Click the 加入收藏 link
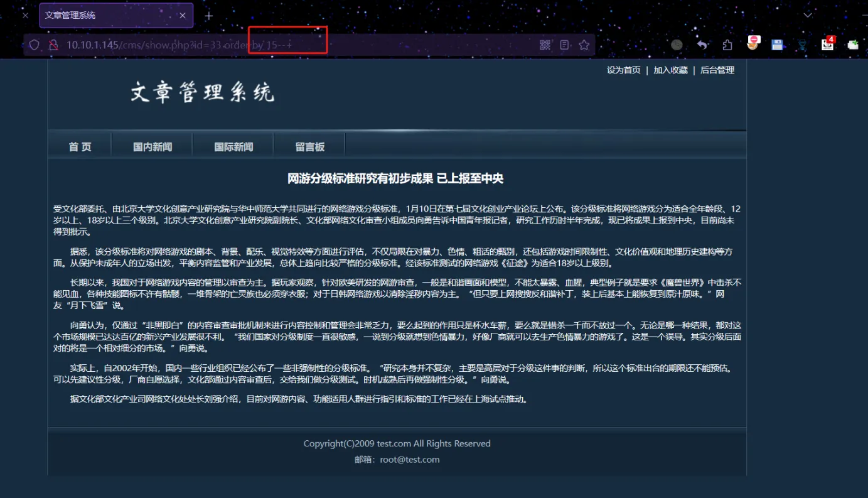This screenshot has height=498, width=868. 670,70
